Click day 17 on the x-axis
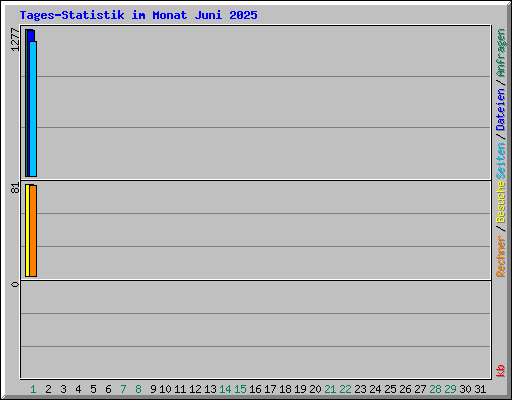 click(270, 389)
